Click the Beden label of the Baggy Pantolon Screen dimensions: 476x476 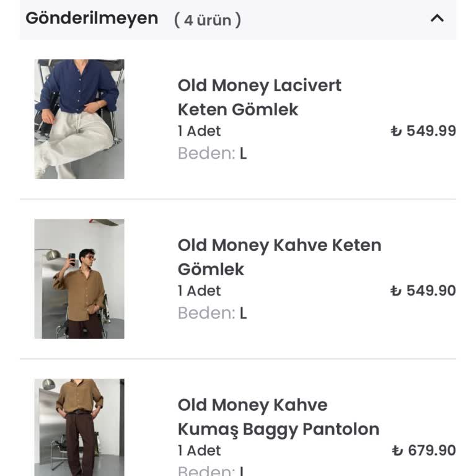pyautogui.click(x=206, y=470)
